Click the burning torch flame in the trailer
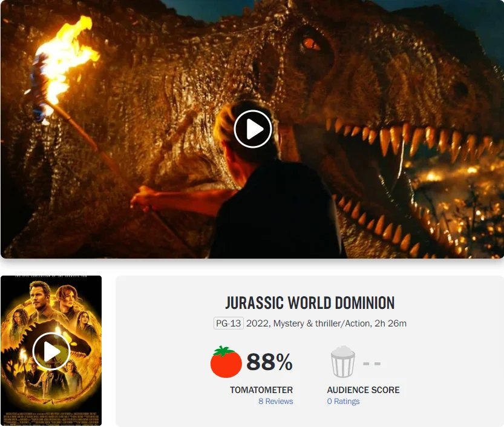The image size is (504, 427). coord(64,61)
